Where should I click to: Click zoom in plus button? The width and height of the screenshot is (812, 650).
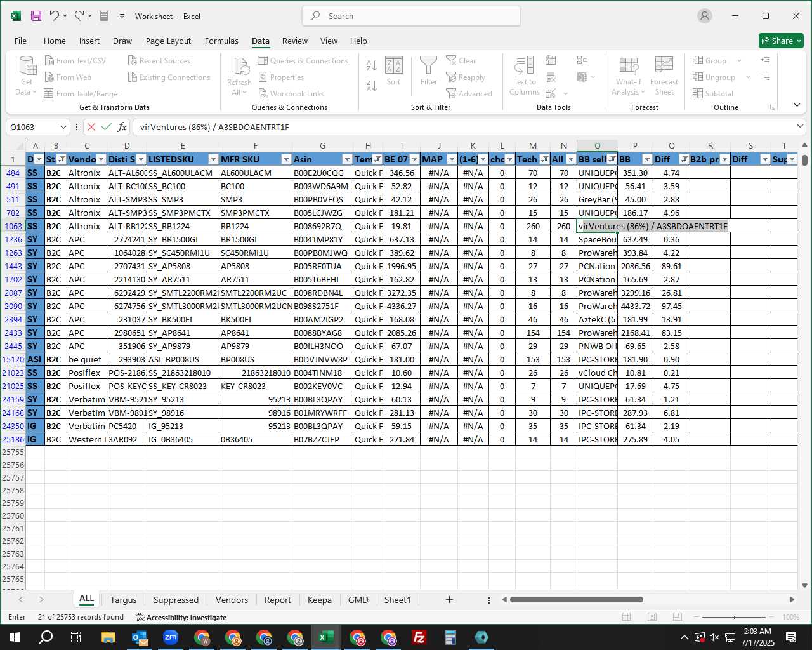click(771, 617)
